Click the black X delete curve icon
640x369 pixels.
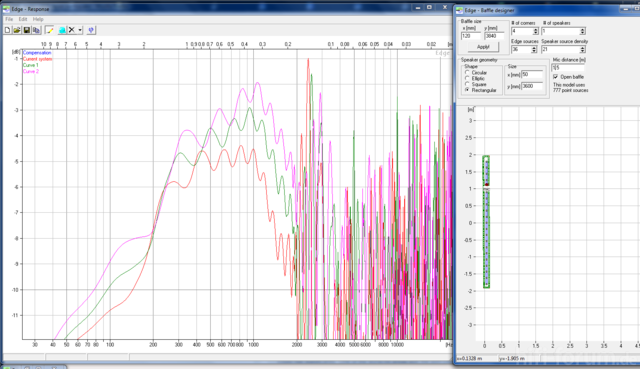click(72, 30)
